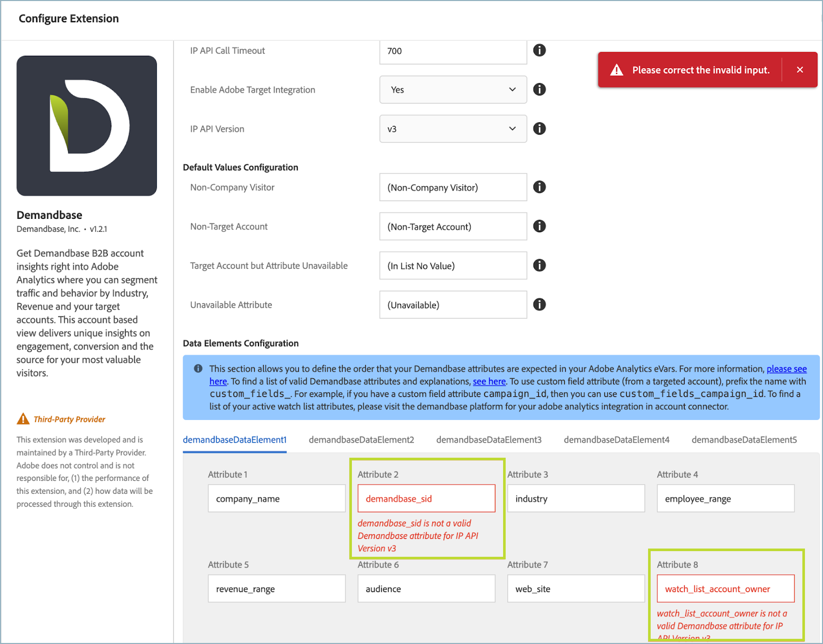Click info icon beside IP API Version
This screenshot has width=823, height=644.
point(539,128)
